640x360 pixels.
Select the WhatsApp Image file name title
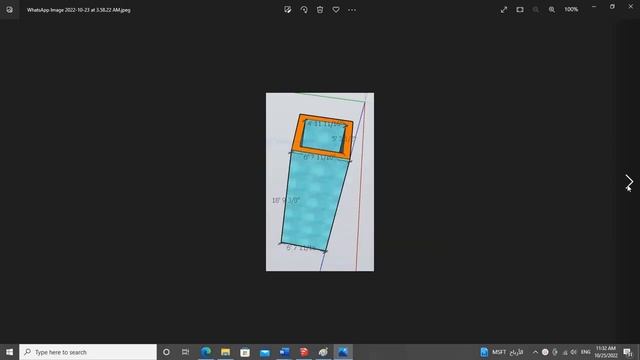point(79,10)
